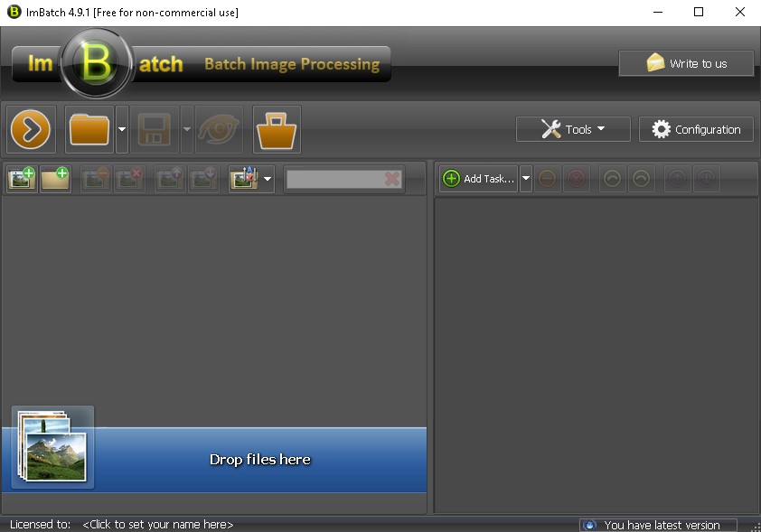Open the Tools menu

pos(573,129)
